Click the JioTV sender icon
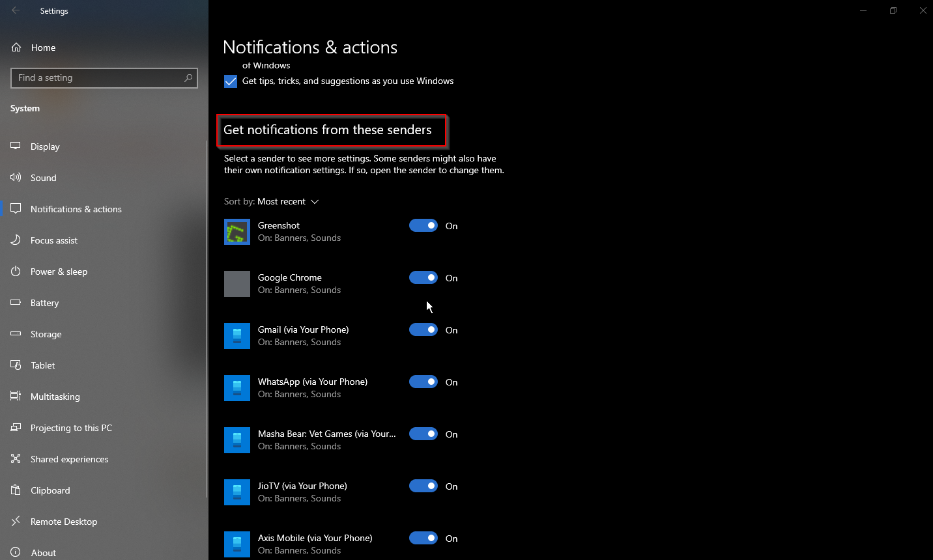The height and width of the screenshot is (560, 933). 237,492
